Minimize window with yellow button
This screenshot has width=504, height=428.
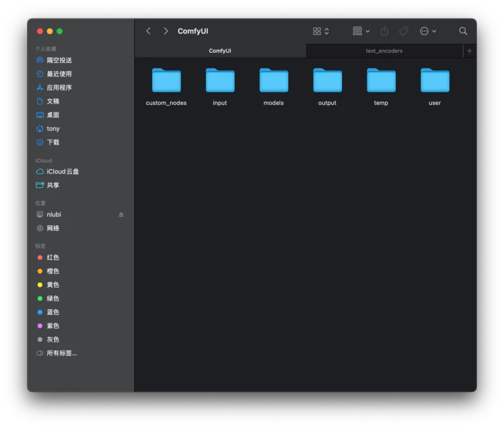[x=50, y=31]
